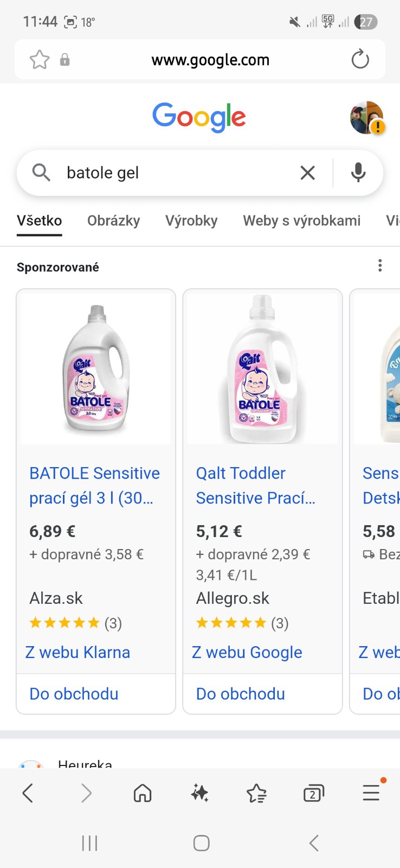Viewport: 400px width, 868px height.
Task: Reload the page with the refresh icon
Action: [x=360, y=59]
